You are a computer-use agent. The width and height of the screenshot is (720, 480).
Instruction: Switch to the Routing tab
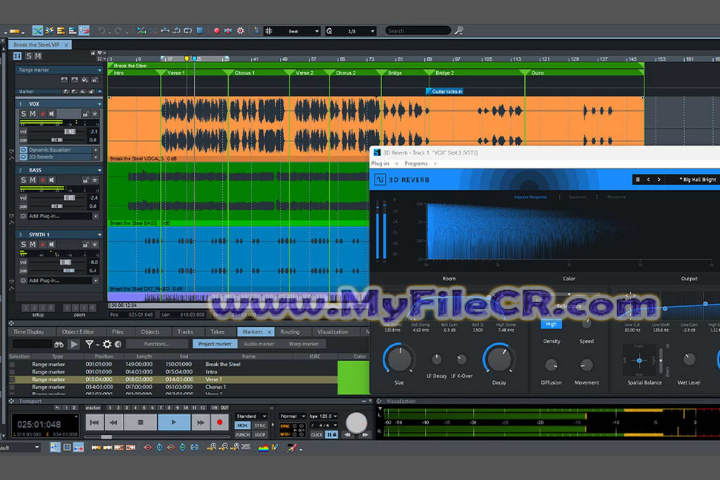[x=290, y=332]
